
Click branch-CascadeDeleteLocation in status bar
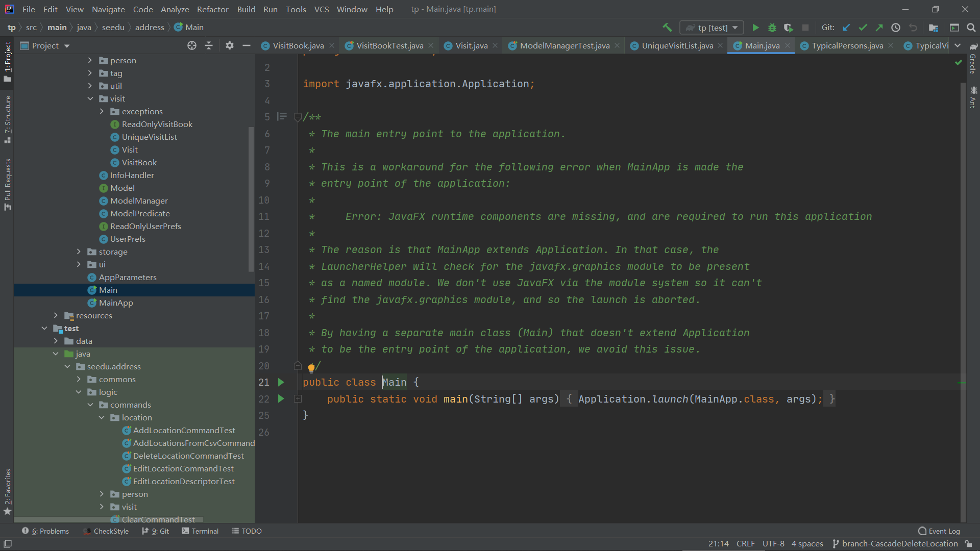(899, 544)
